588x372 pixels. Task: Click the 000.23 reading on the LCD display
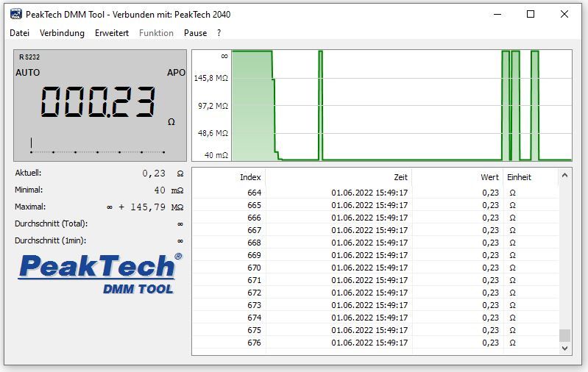point(98,101)
